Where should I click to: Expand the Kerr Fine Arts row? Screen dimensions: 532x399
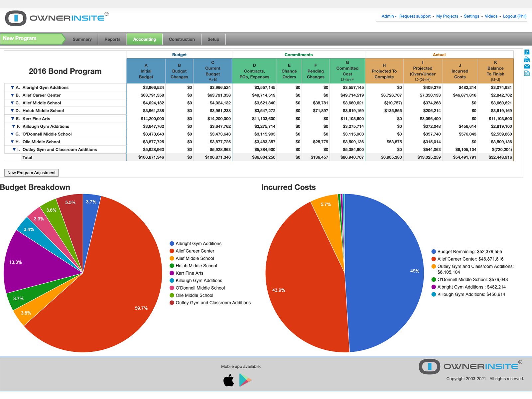pyautogui.click(x=12, y=118)
